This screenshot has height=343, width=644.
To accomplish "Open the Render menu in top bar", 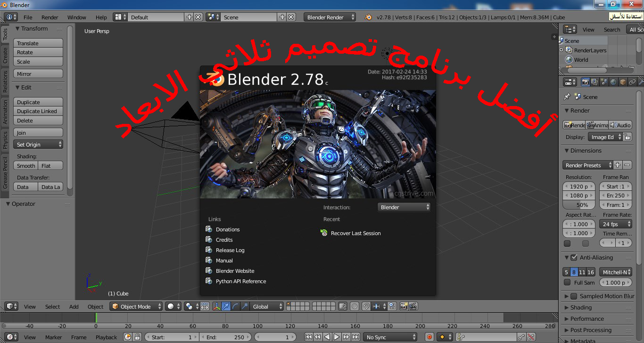I will (x=50, y=17).
